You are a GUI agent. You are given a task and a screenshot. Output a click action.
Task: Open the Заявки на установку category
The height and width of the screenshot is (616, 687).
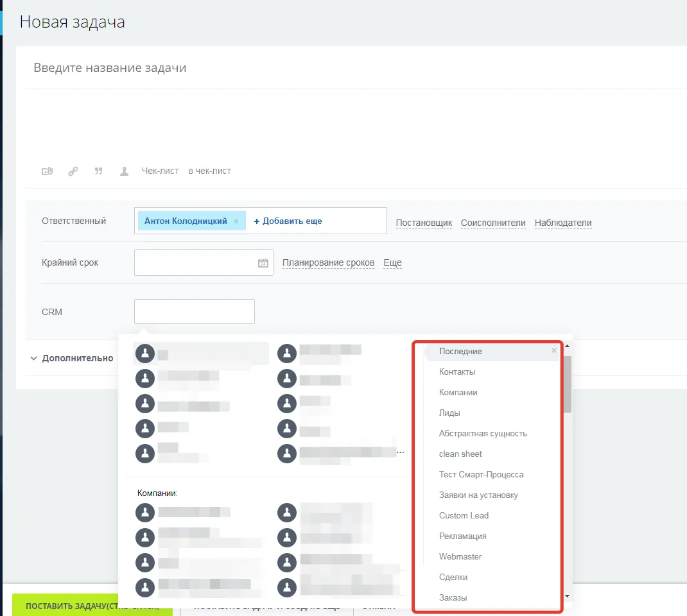pos(478,495)
